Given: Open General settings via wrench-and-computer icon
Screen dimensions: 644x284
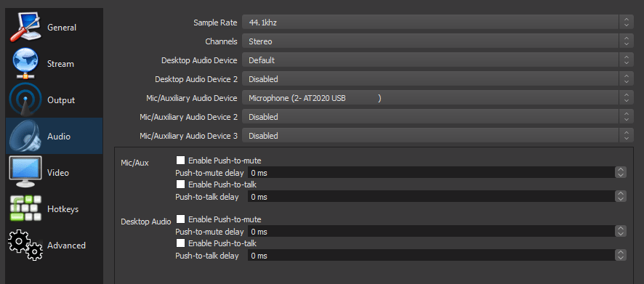Looking at the screenshot, I should tap(25, 28).
